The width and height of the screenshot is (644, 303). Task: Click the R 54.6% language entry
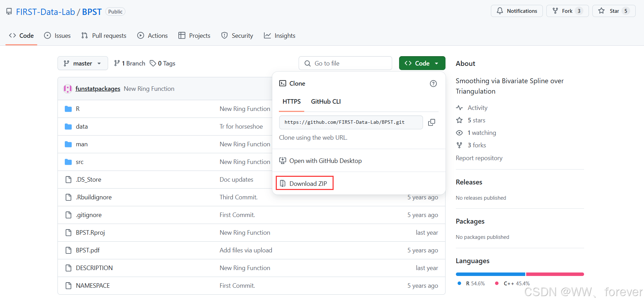[471, 284]
